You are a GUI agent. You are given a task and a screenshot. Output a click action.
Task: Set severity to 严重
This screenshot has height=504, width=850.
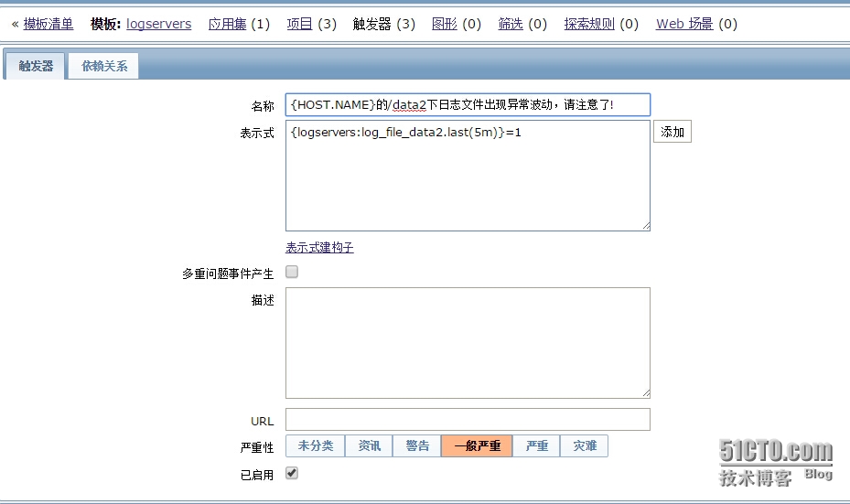[x=537, y=446]
